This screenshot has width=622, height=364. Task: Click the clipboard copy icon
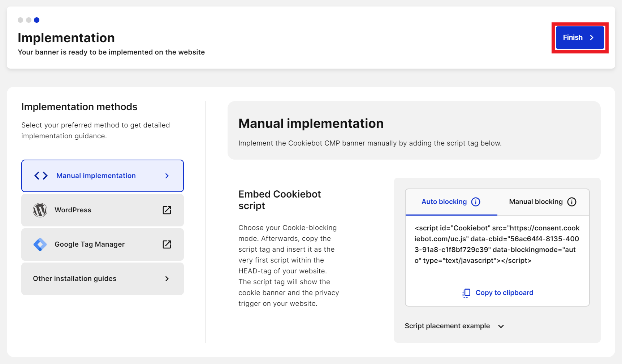click(466, 293)
